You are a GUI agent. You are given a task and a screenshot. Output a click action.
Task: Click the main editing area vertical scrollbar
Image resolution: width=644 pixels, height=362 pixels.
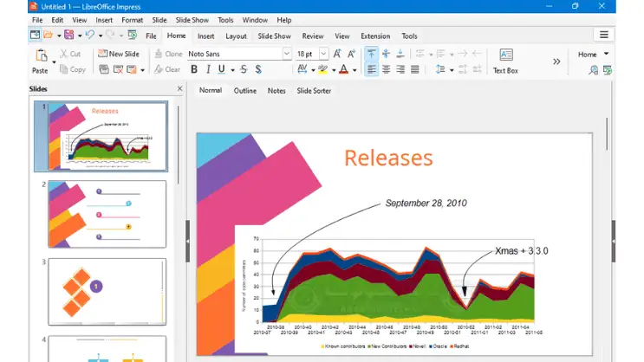(x=607, y=133)
